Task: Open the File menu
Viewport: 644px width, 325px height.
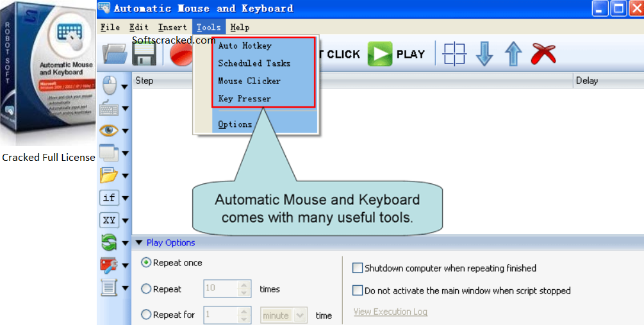Action: 110,27
